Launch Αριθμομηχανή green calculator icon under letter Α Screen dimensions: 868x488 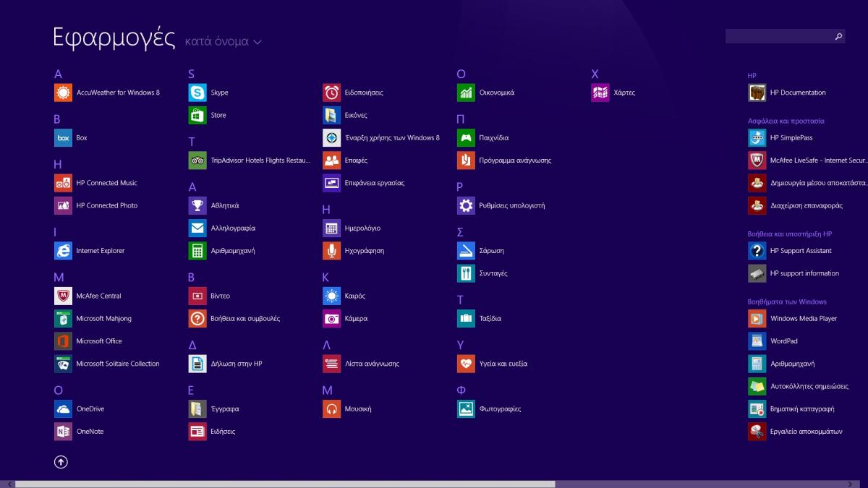(x=197, y=251)
